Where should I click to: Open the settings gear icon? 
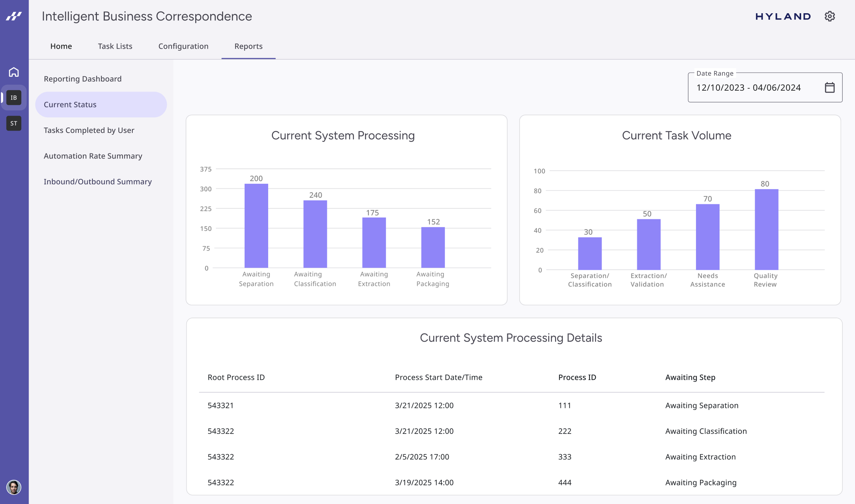(829, 16)
